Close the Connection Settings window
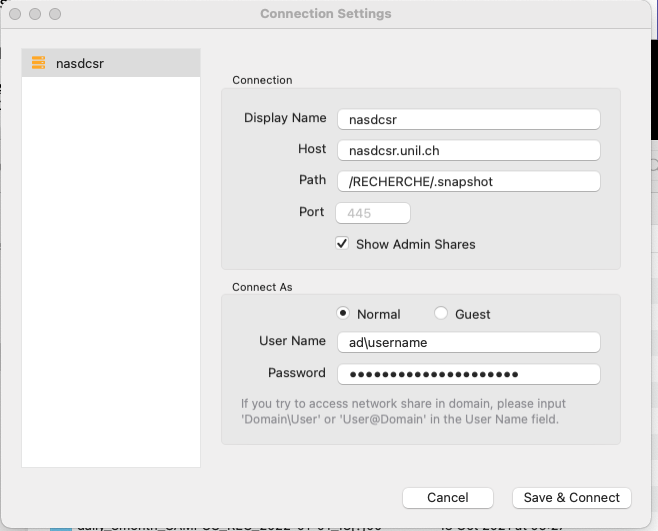 click(x=15, y=15)
